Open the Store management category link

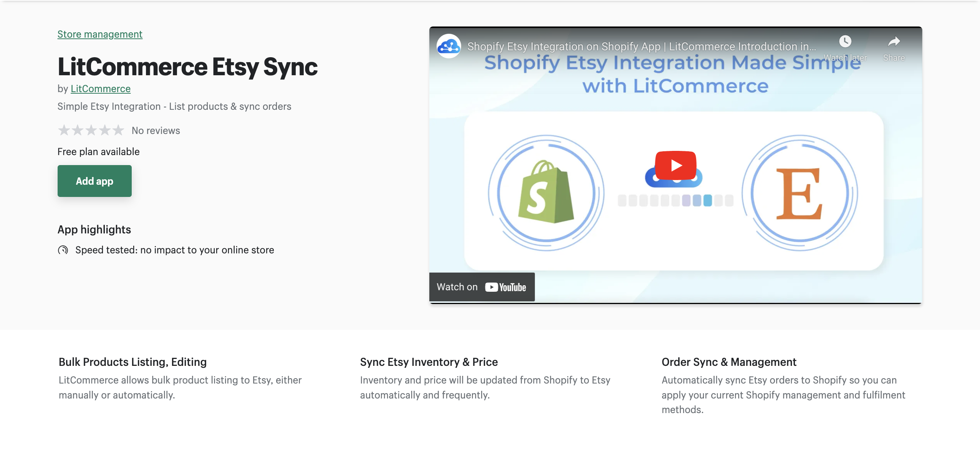point(100,34)
